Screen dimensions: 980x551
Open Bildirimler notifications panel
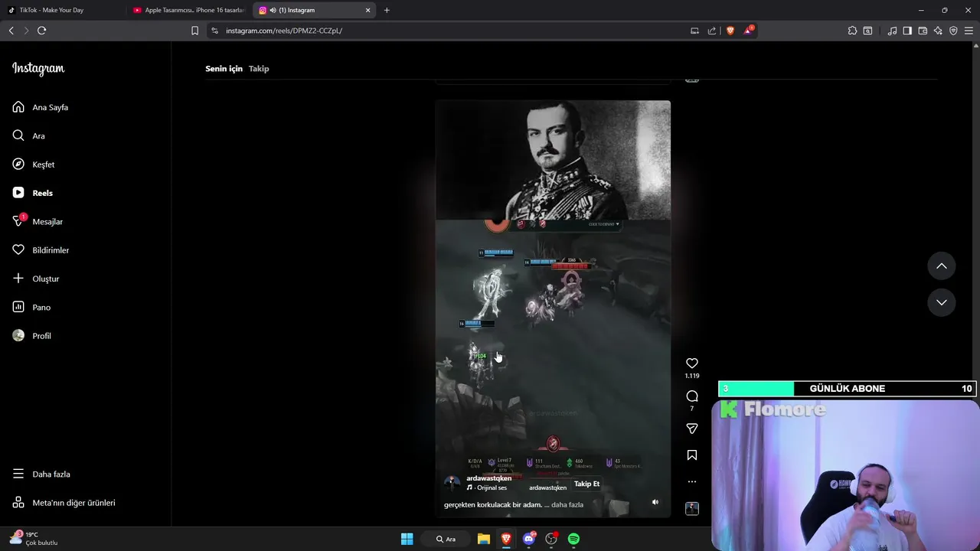point(41,250)
